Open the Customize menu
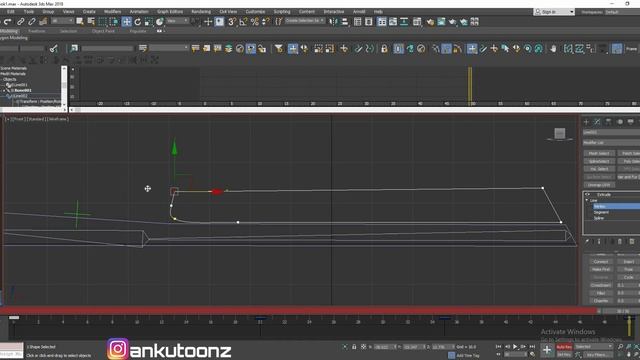 tap(255, 12)
